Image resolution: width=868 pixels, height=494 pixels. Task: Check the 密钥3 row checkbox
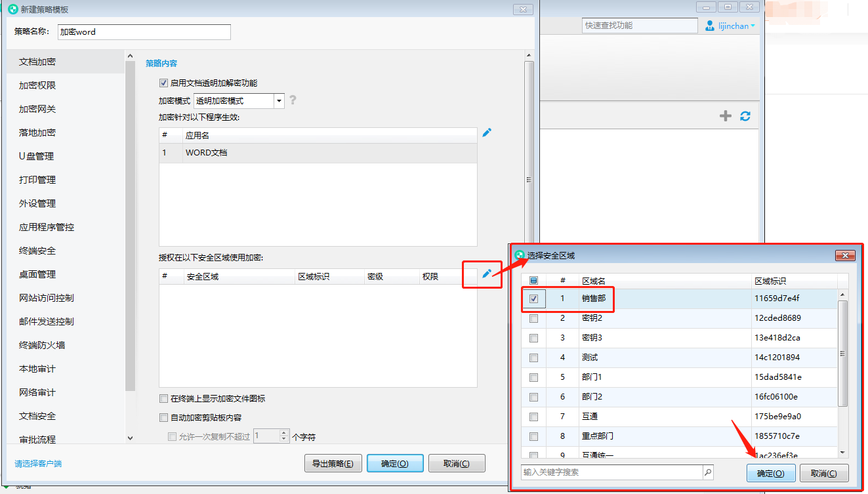(533, 338)
